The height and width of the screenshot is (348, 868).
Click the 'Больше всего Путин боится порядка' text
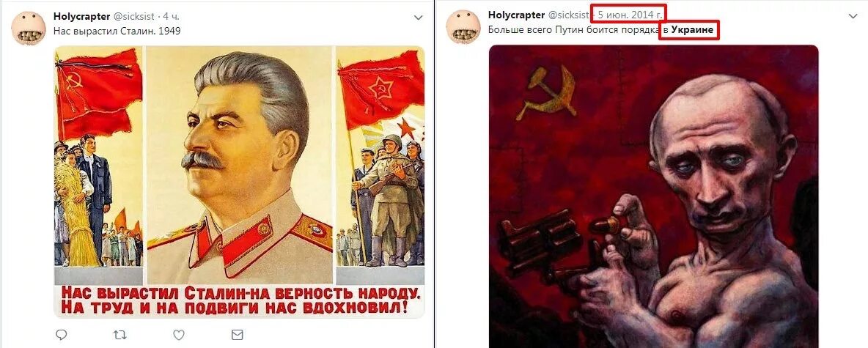tap(572, 30)
